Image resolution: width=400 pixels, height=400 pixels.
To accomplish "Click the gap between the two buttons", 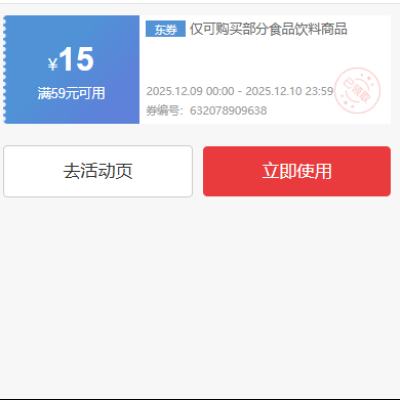I will click(198, 171).
